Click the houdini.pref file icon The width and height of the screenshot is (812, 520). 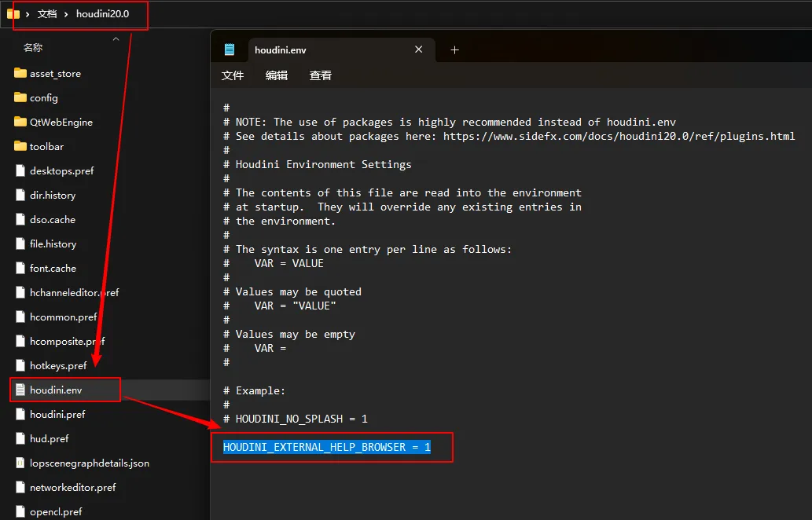tap(20, 413)
